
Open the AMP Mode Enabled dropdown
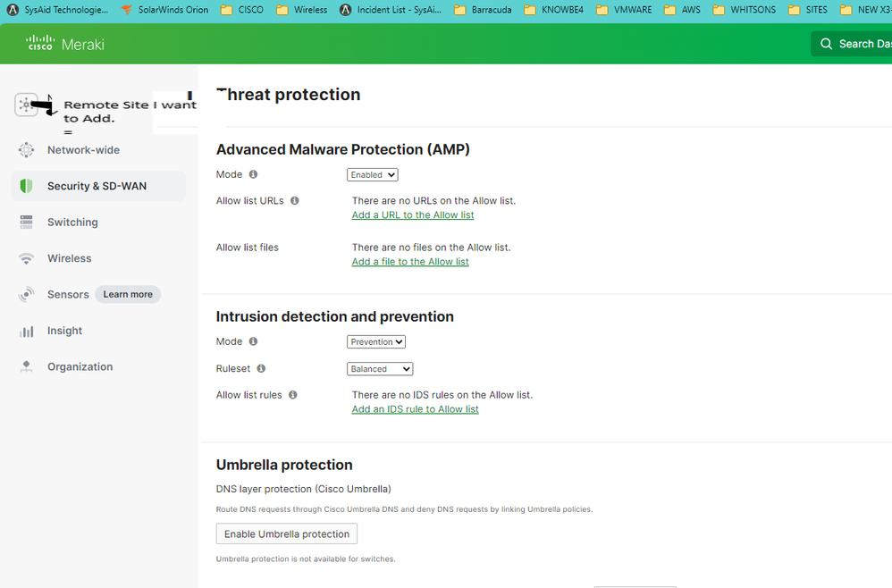(x=372, y=175)
